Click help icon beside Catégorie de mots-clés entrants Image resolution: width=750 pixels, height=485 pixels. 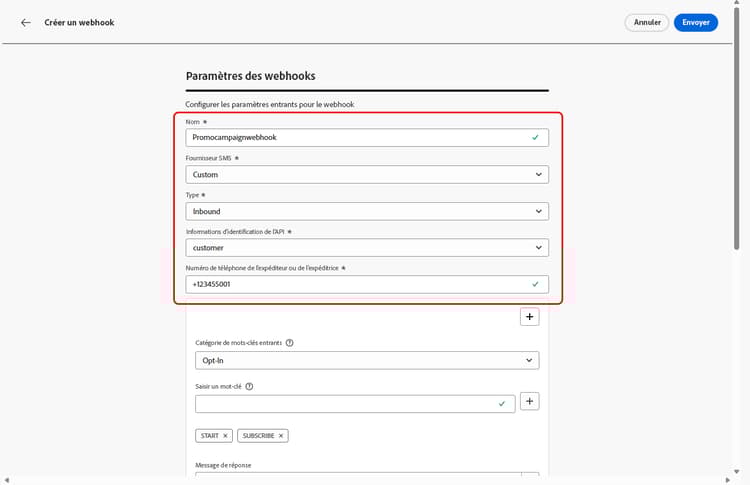coord(290,343)
